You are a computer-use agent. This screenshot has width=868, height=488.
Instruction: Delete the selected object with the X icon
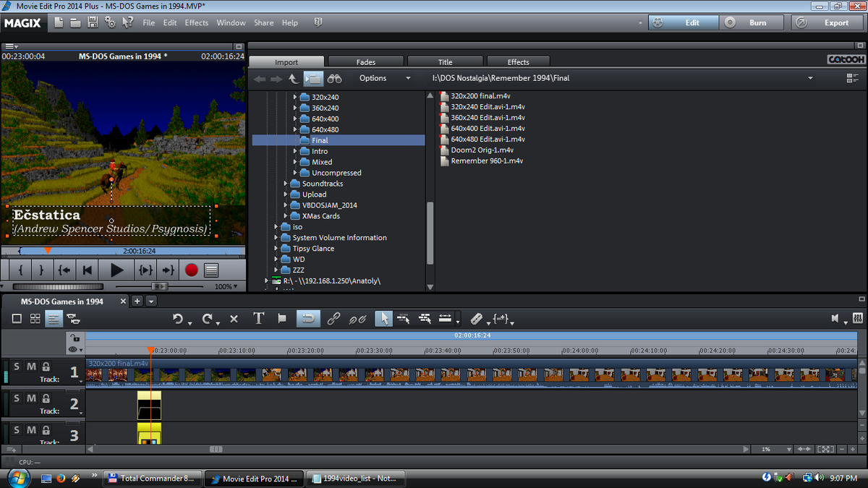pyautogui.click(x=234, y=319)
